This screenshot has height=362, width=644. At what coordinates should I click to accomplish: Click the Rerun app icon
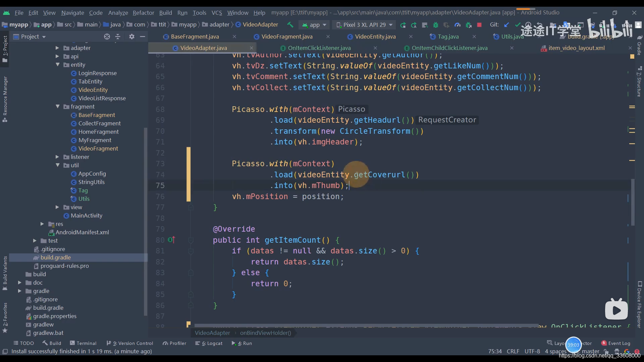click(403, 25)
